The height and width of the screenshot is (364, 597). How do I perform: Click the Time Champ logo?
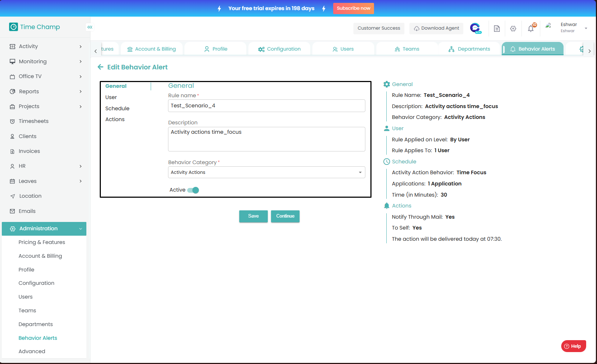tap(35, 27)
